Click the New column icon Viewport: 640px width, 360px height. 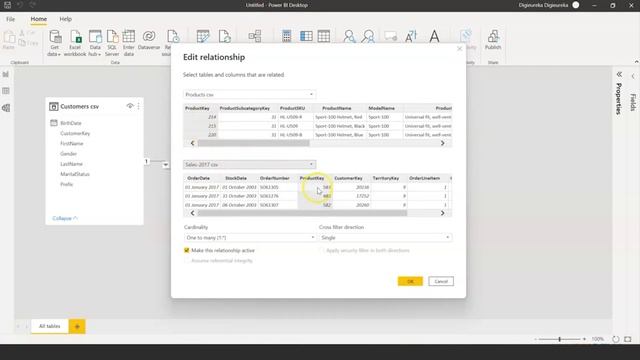pos(306,36)
